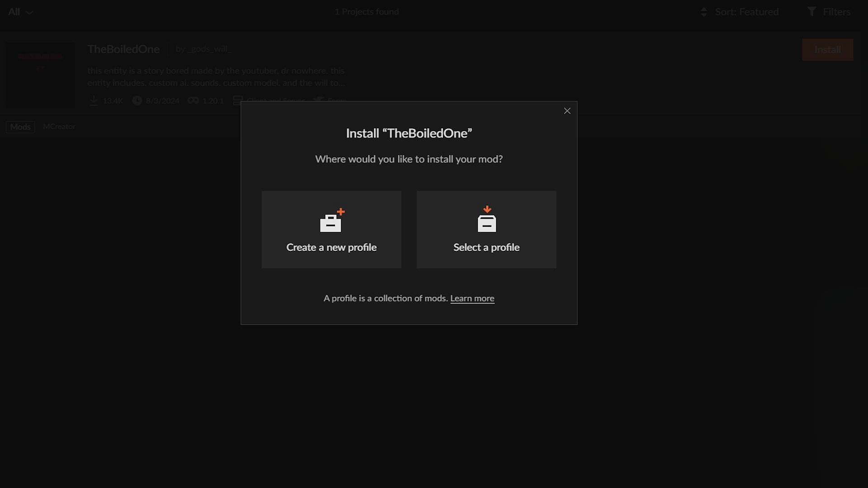Click the clock icon beside 8/3/2024

[x=137, y=100]
